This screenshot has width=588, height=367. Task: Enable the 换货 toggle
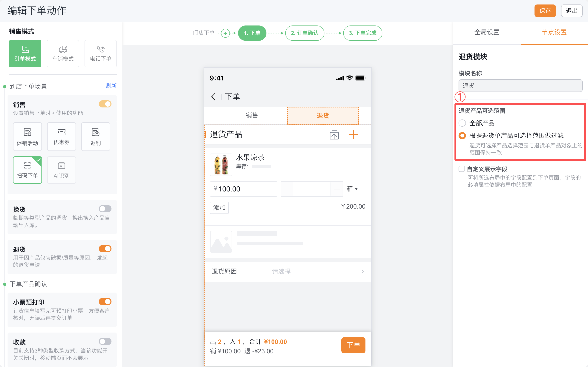(105, 208)
